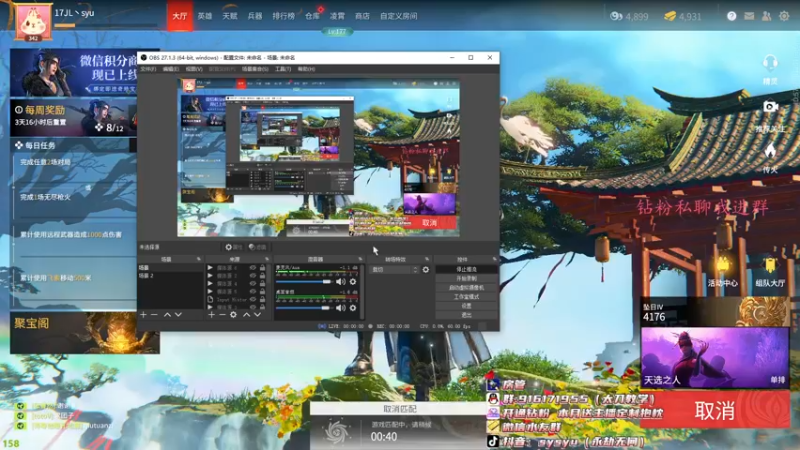This screenshot has width=800, height=450.
Task: Open the game settings gear at top right
Action: pos(784,16)
